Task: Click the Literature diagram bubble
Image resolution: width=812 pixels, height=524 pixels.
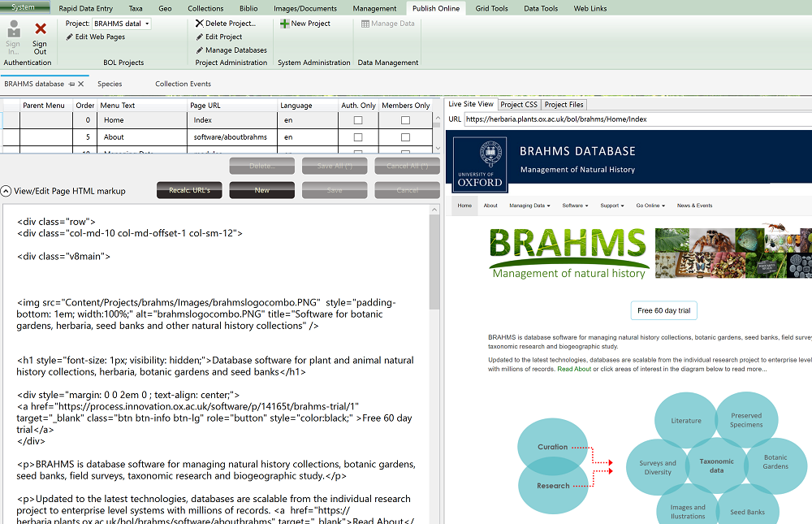Action: click(x=686, y=421)
